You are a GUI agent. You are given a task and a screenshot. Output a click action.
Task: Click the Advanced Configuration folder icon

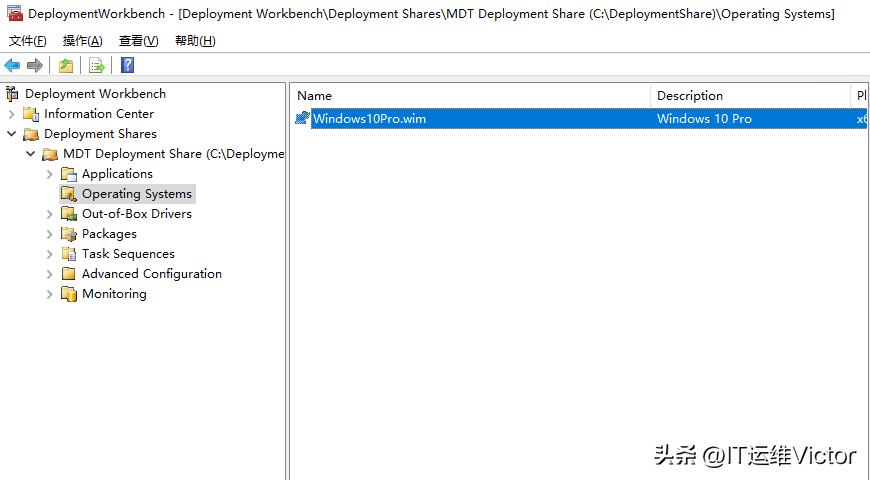click(69, 274)
